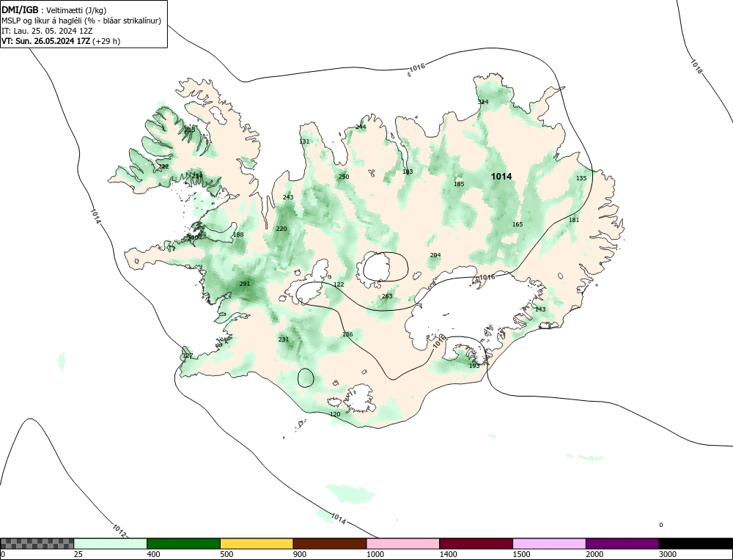Click the "1018" isobar label
Viewport: 733px width, 560px height.
click(696, 67)
